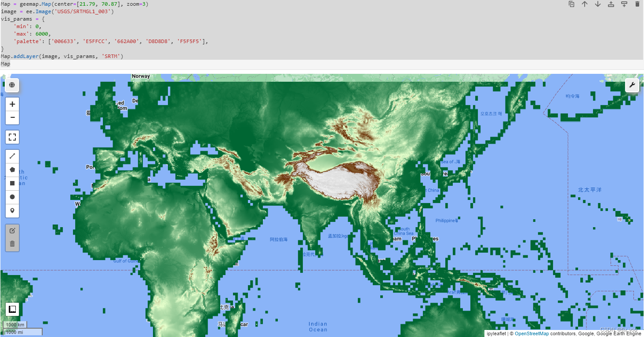Delete this cell with the trash icon
644x337 pixels.
[637, 4]
